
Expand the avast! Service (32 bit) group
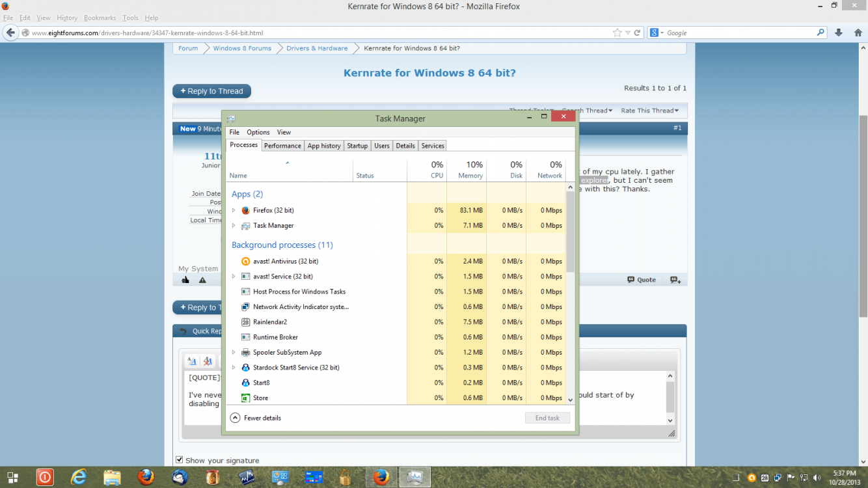pos(234,277)
